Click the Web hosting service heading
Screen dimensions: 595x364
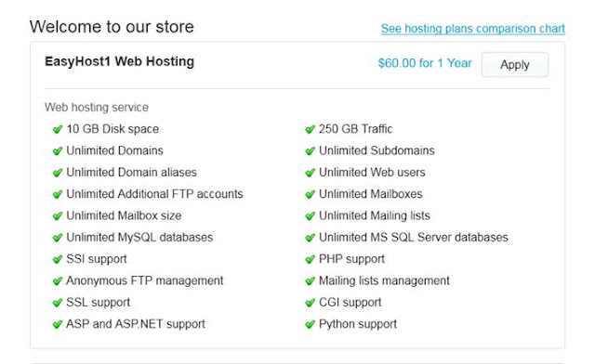click(x=97, y=108)
